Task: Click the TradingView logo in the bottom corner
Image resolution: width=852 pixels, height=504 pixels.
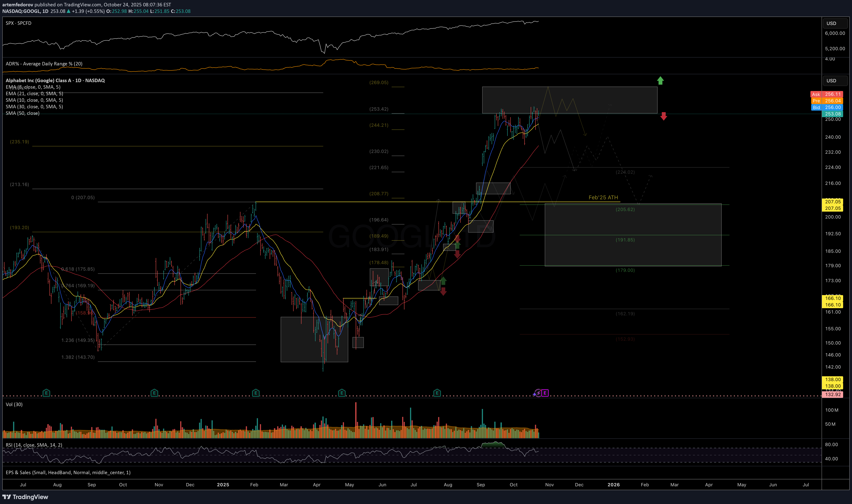Action: [25, 497]
